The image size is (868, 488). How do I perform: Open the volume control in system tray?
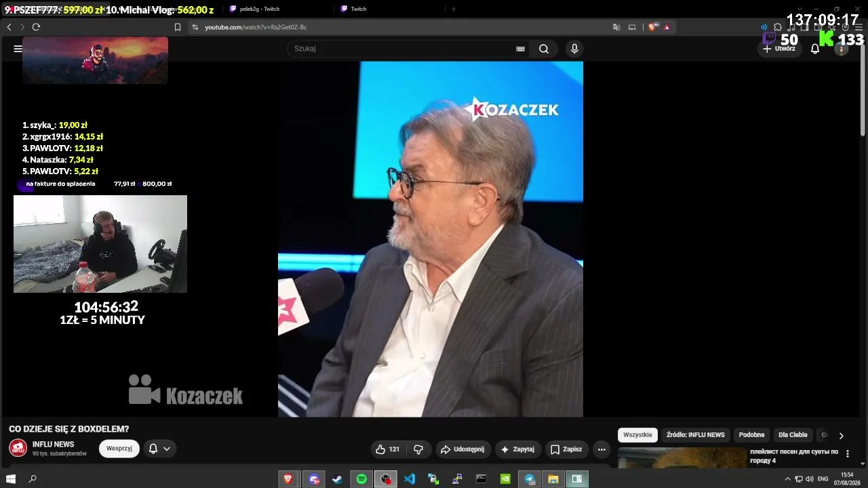[x=809, y=479]
